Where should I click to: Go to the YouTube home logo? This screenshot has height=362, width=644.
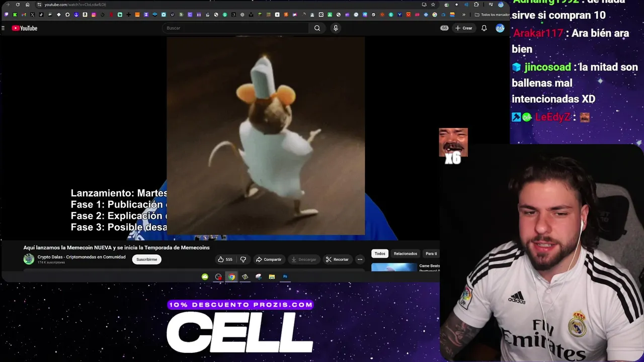point(25,28)
